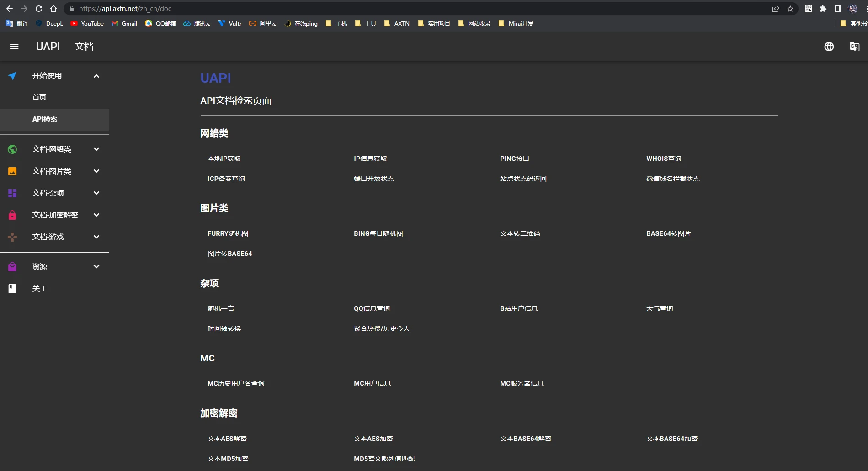Open the 翻译 bookmark

(17, 23)
